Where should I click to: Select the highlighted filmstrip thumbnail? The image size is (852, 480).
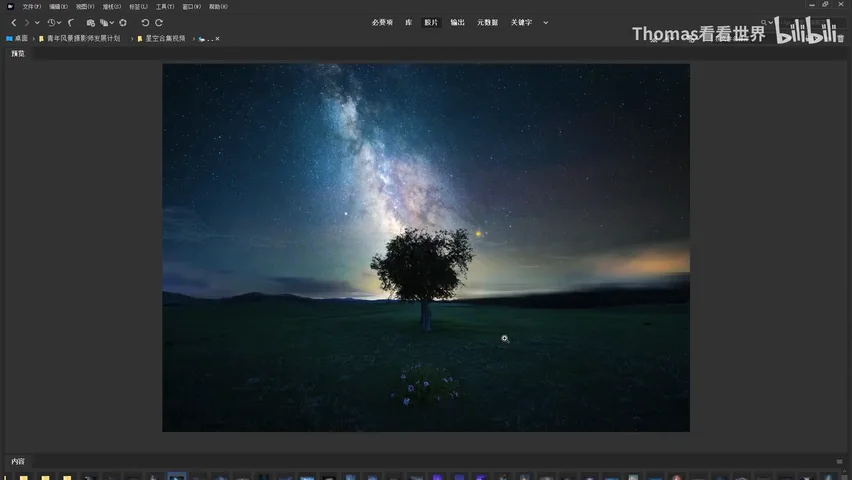click(177, 476)
